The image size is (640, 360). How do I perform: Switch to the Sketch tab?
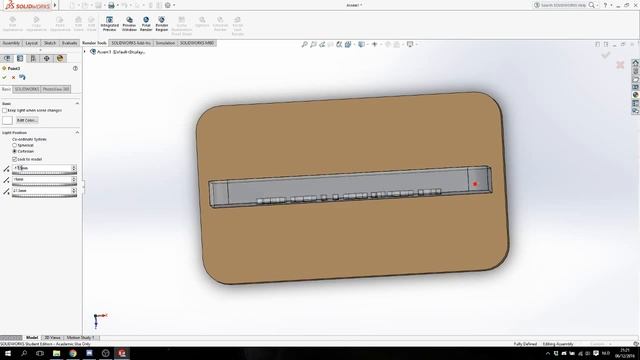[x=50, y=43]
